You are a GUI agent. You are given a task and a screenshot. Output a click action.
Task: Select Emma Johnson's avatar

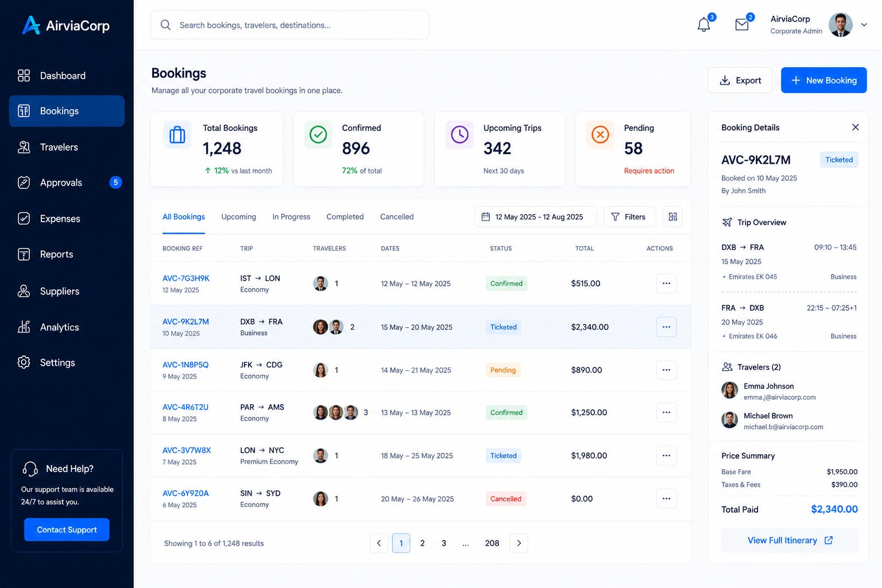(x=730, y=390)
